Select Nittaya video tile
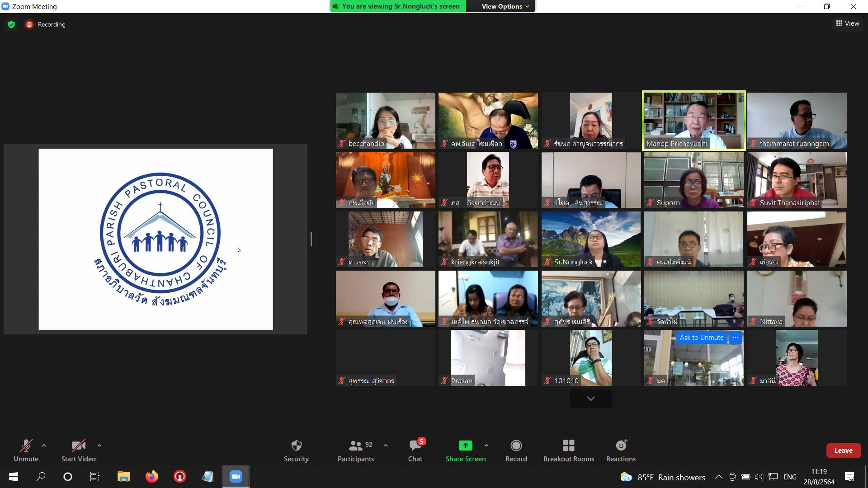This screenshot has height=488, width=868. point(797,298)
